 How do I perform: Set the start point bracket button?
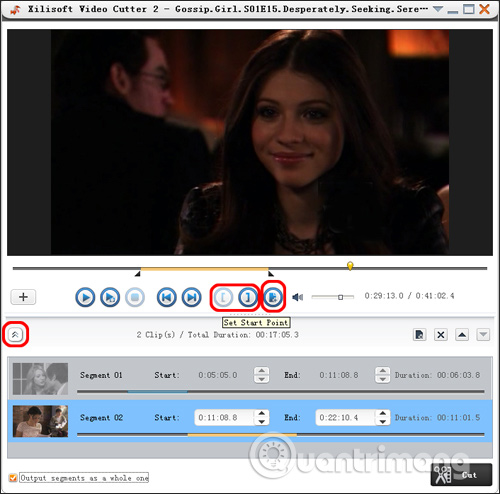coord(223,297)
